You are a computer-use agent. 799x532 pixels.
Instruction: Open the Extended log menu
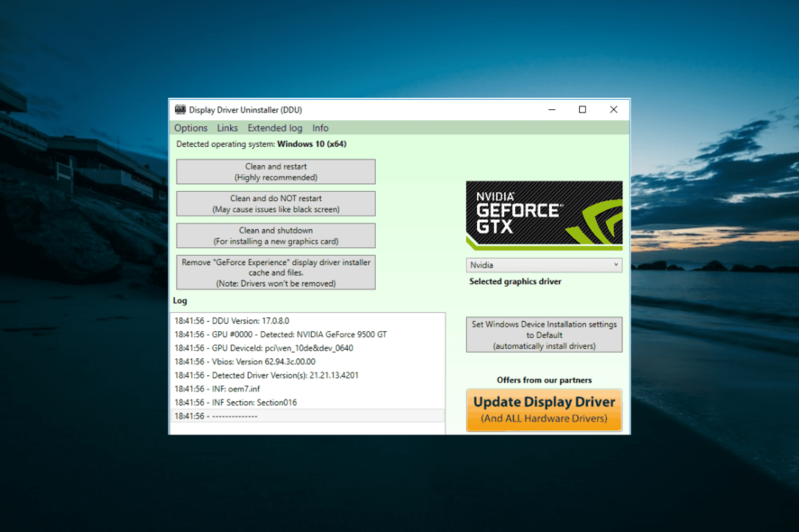(x=275, y=128)
